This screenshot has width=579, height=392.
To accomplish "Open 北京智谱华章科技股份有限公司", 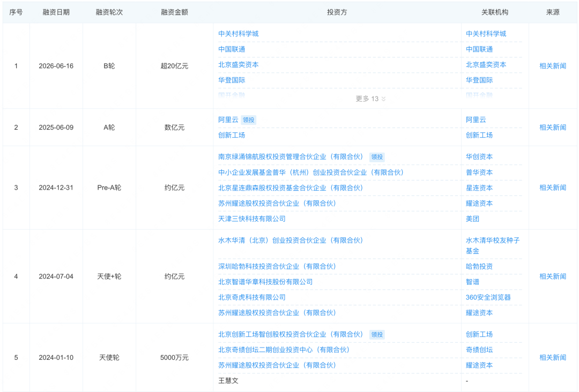I will click(265, 282).
